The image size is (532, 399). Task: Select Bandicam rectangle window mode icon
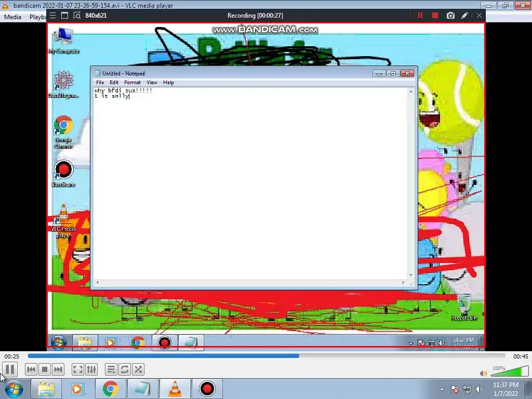pos(64,16)
